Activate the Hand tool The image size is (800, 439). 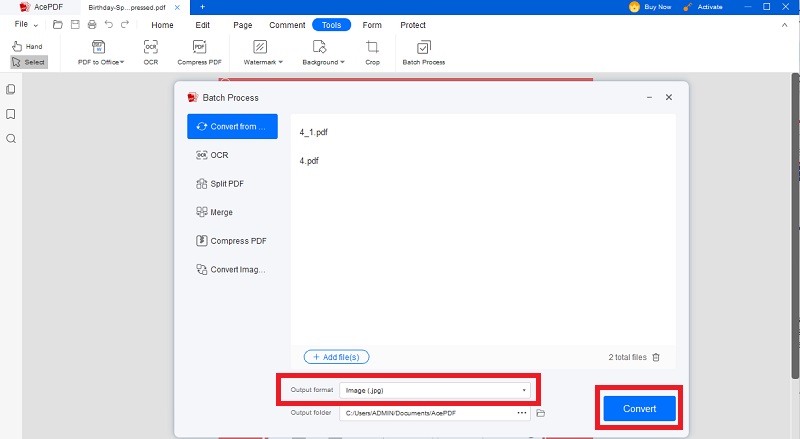[28, 46]
